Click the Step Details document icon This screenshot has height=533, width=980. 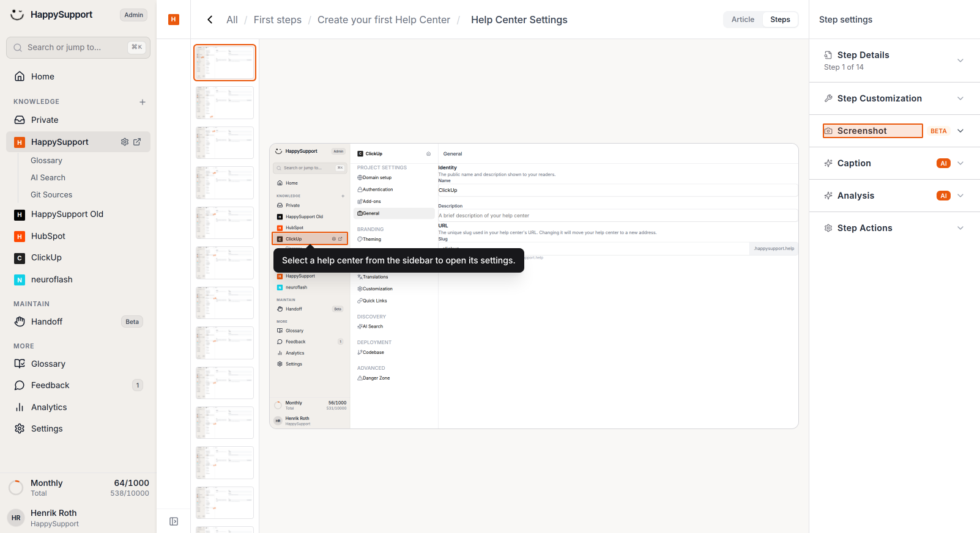[x=828, y=55]
